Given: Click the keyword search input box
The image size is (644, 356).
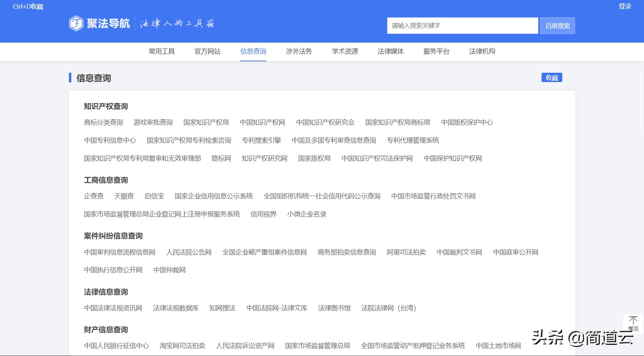Looking at the screenshot, I should coord(462,25).
